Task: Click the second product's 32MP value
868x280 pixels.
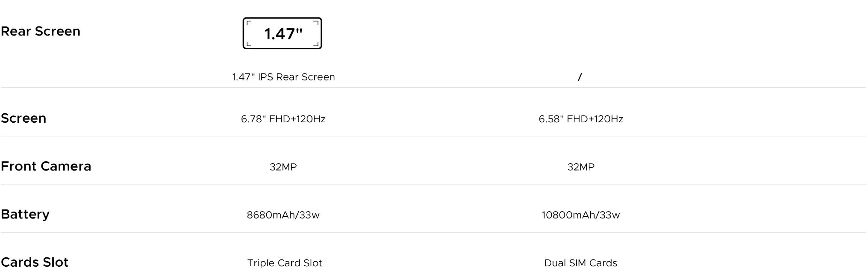Action: click(x=581, y=167)
